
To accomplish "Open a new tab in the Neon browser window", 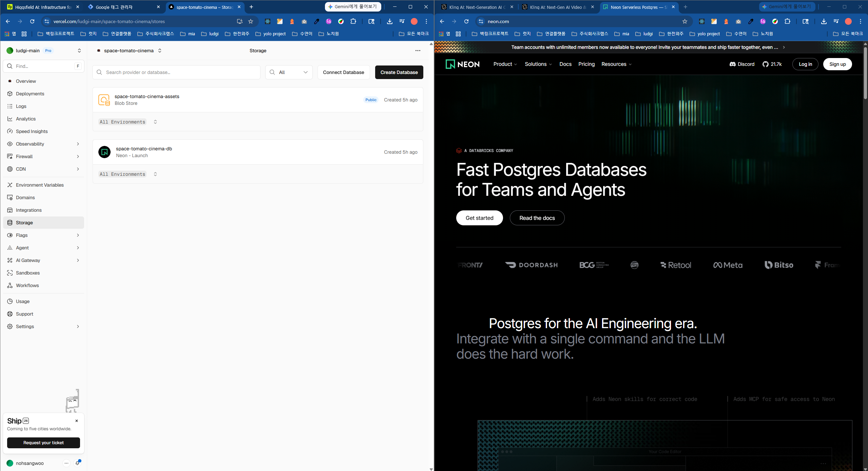I will tap(686, 7).
